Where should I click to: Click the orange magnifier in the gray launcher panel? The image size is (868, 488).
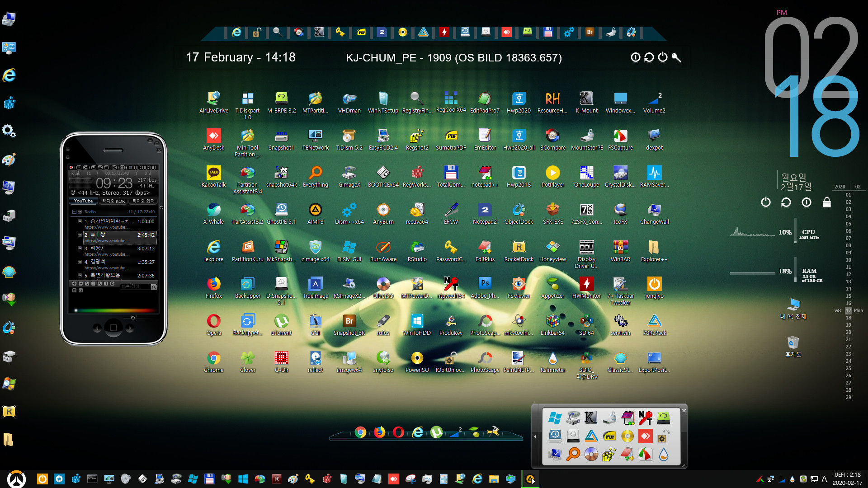click(573, 454)
